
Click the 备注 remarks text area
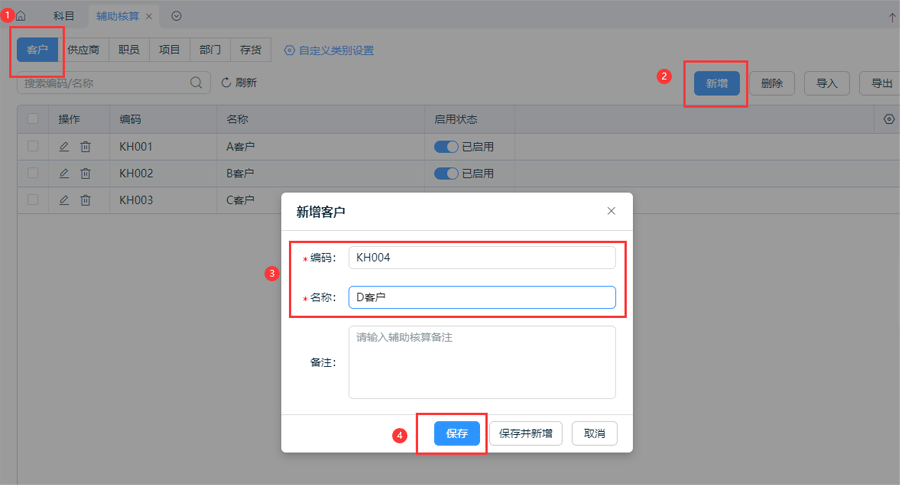point(482,362)
